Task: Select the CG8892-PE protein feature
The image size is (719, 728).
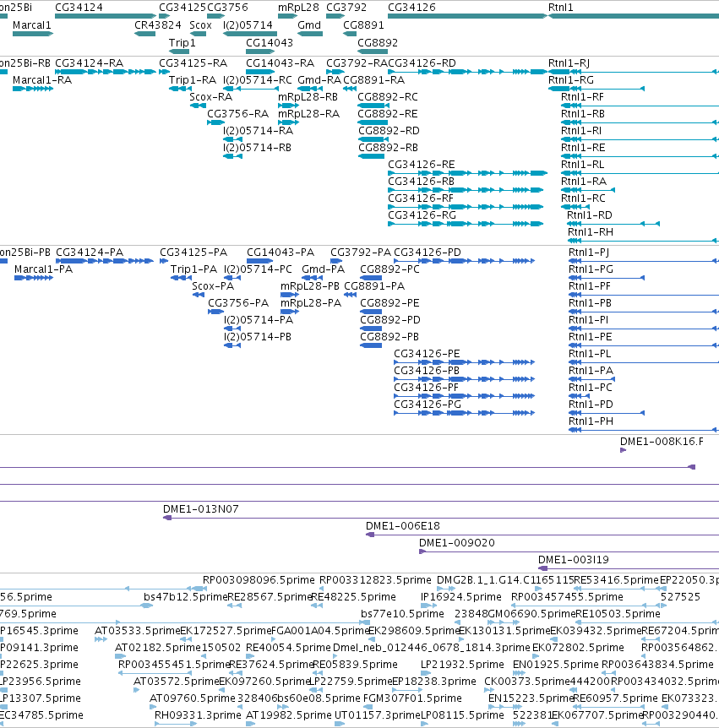Action: point(371,312)
